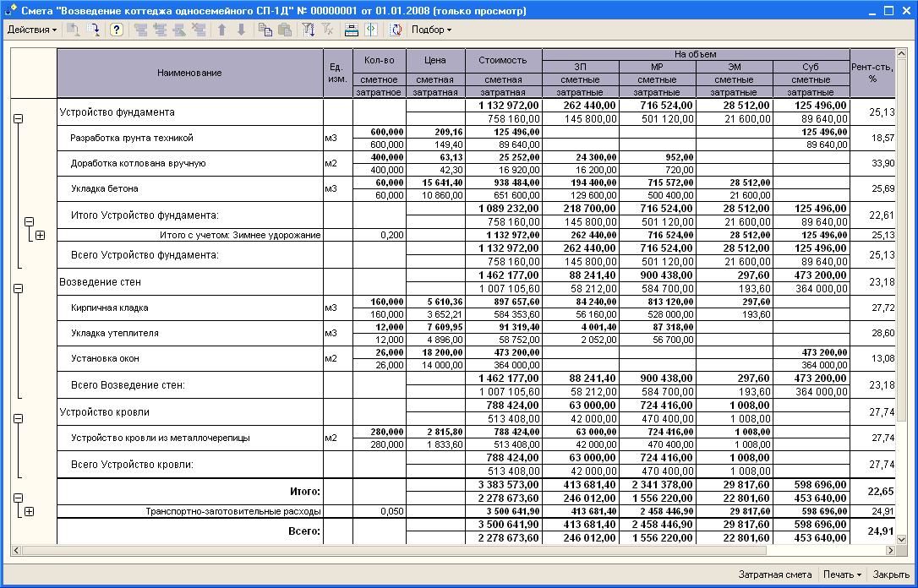The width and height of the screenshot is (918, 588).
Task: Click the price cell 2 815,80
Action: click(x=435, y=432)
